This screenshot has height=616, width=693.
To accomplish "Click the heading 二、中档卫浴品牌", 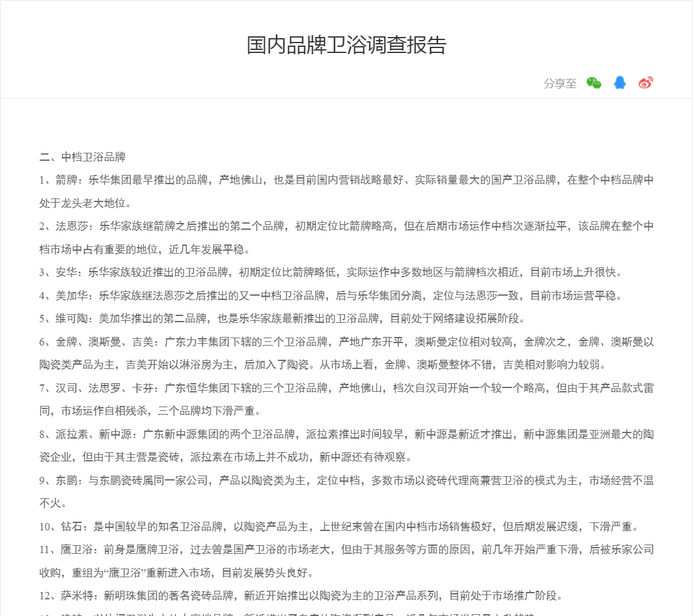I will point(83,157).
